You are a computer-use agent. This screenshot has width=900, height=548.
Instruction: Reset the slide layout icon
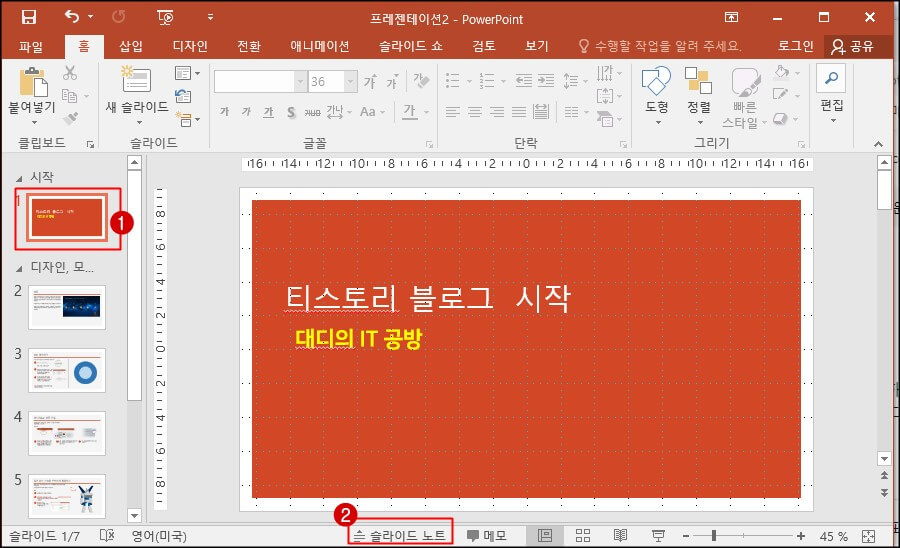pyautogui.click(x=183, y=96)
